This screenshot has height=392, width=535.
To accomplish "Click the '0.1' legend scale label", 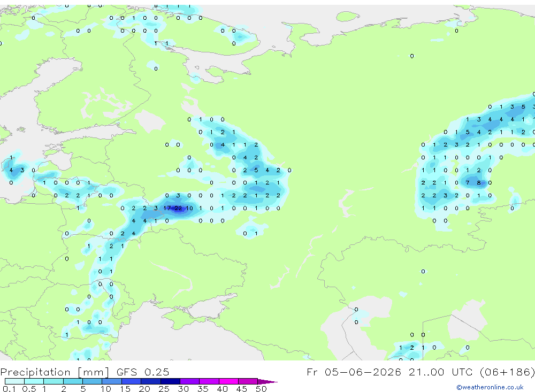I will pyautogui.click(x=9, y=389).
